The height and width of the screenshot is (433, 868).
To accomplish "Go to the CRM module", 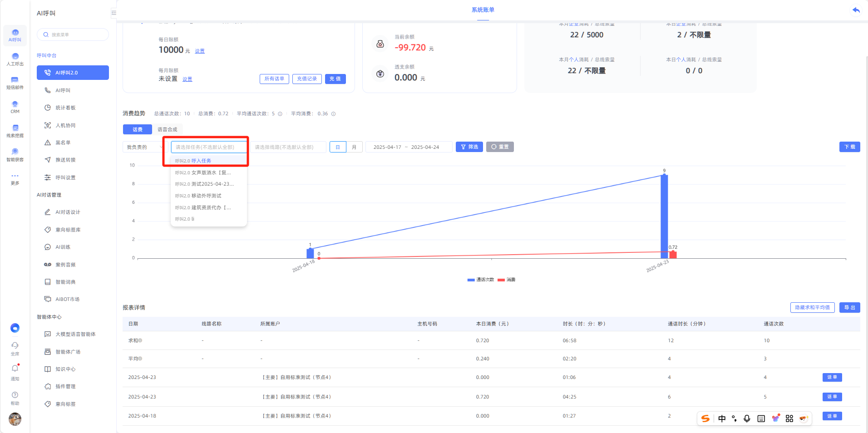I will pos(15,107).
